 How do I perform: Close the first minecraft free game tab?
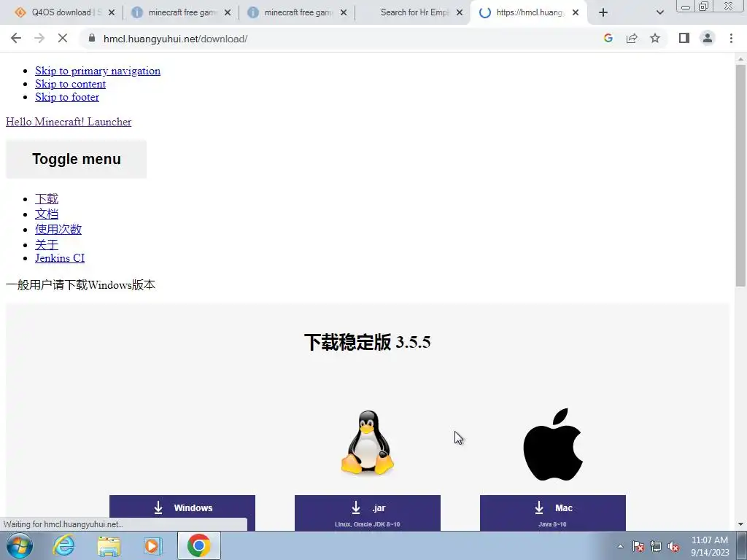(228, 12)
